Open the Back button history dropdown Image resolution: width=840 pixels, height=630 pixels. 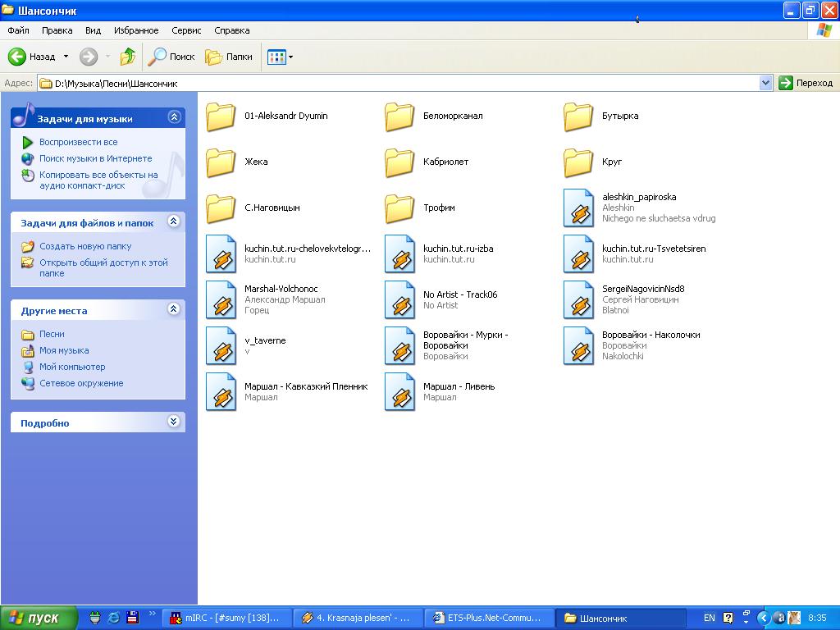66,57
